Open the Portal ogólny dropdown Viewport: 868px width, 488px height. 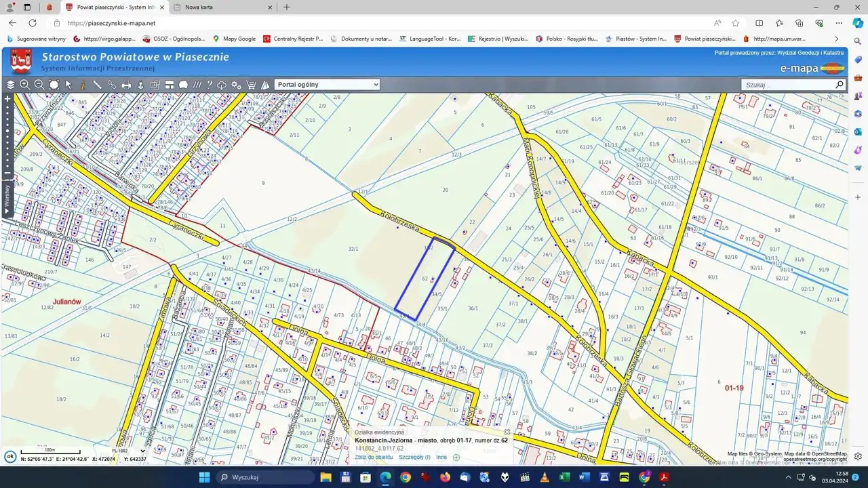point(327,85)
